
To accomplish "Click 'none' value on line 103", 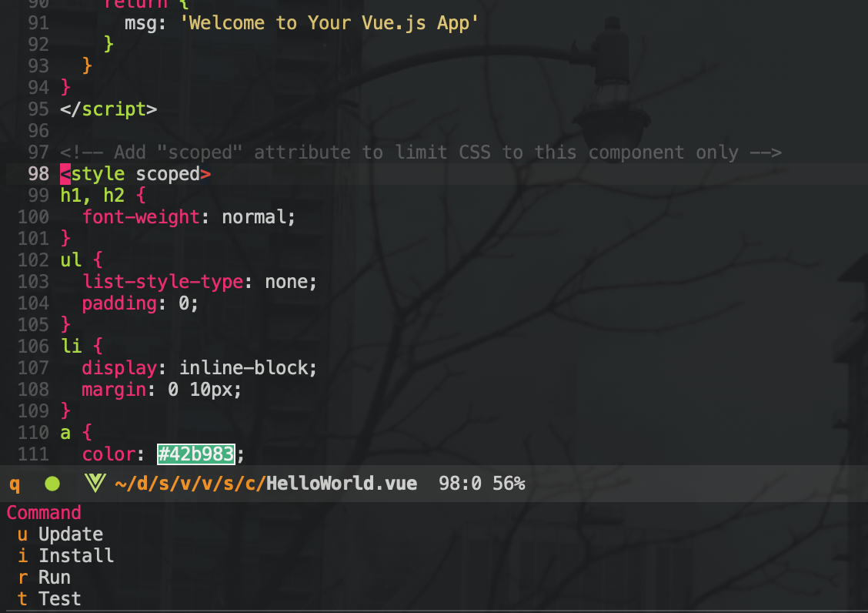I will pos(287,282).
